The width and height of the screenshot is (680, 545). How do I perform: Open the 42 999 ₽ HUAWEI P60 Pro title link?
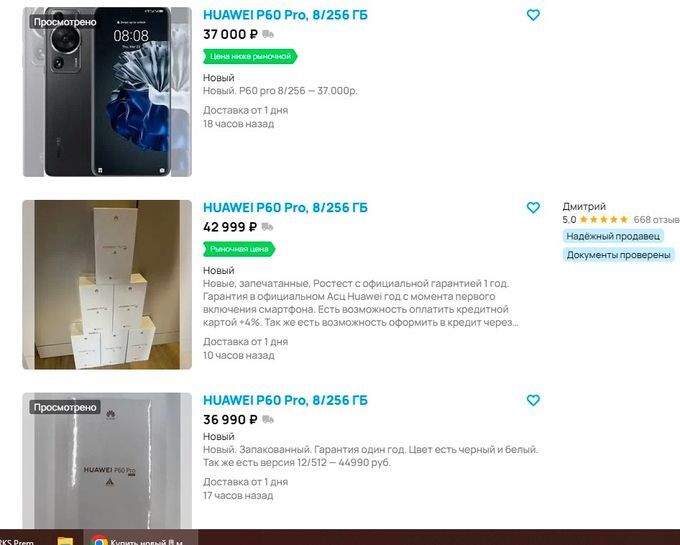click(285, 208)
